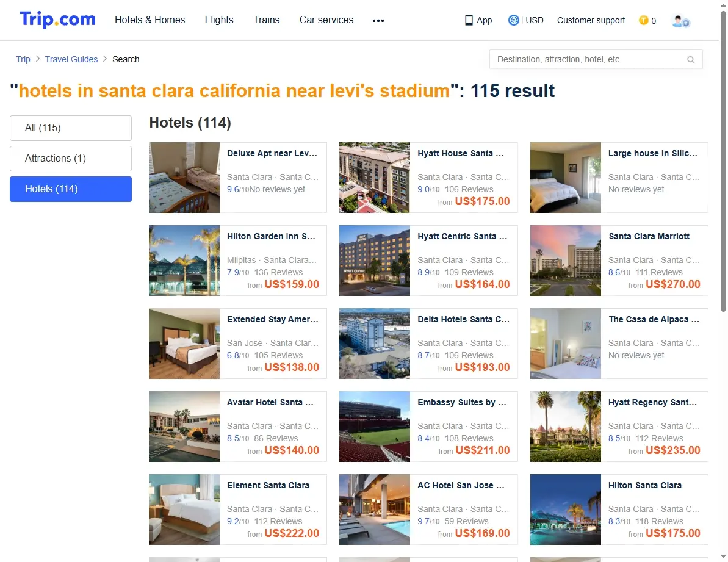Click the Trip.com logo
Image resolution: width=728 pixels, height=562 pixels.
pos(57,20)
